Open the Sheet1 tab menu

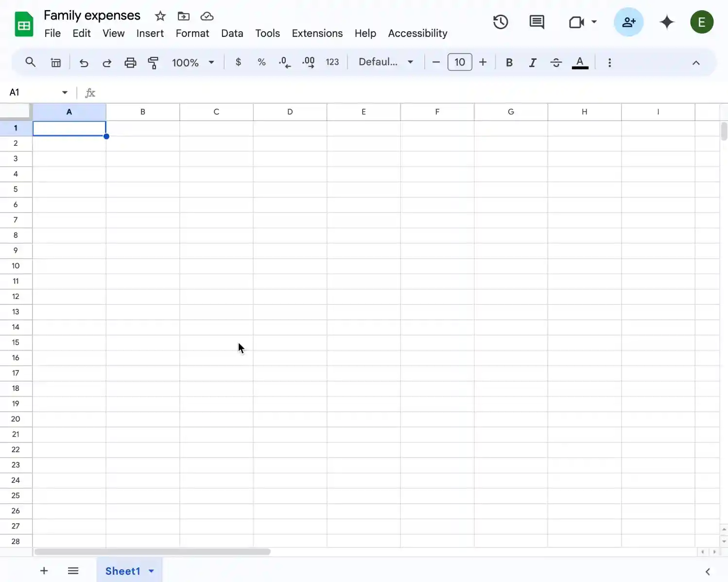[x=151, y=571]
